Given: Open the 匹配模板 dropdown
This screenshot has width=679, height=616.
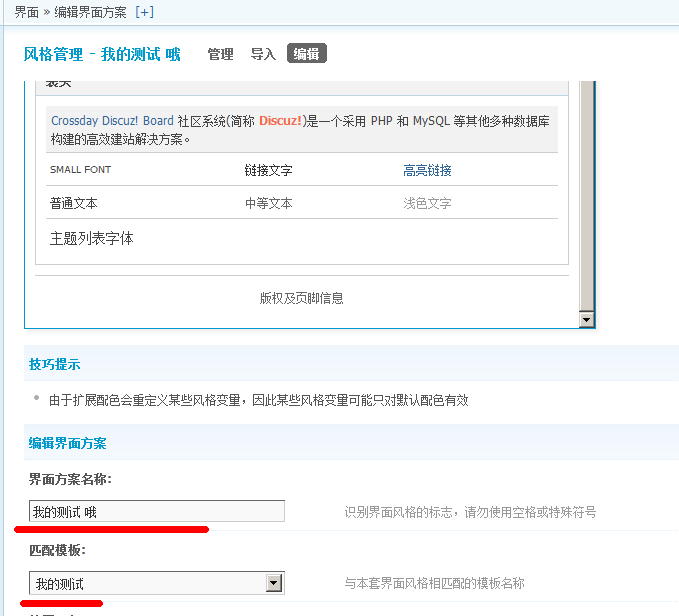Looking at the screenshot, I should pyautogui.click(x=157, y=583).
